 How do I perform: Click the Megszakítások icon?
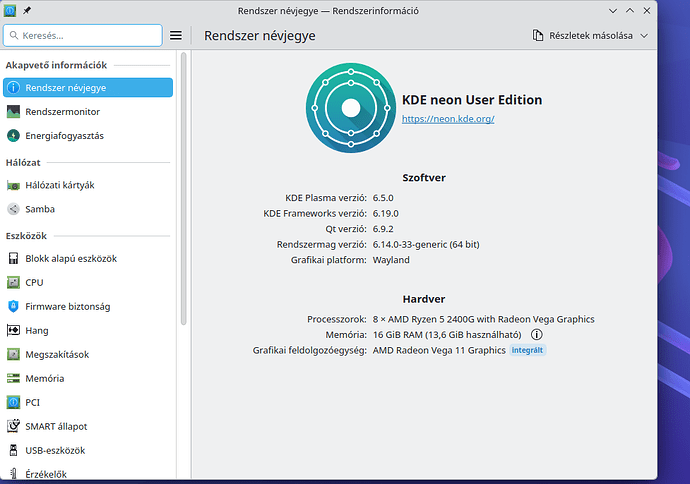point(14,354)
